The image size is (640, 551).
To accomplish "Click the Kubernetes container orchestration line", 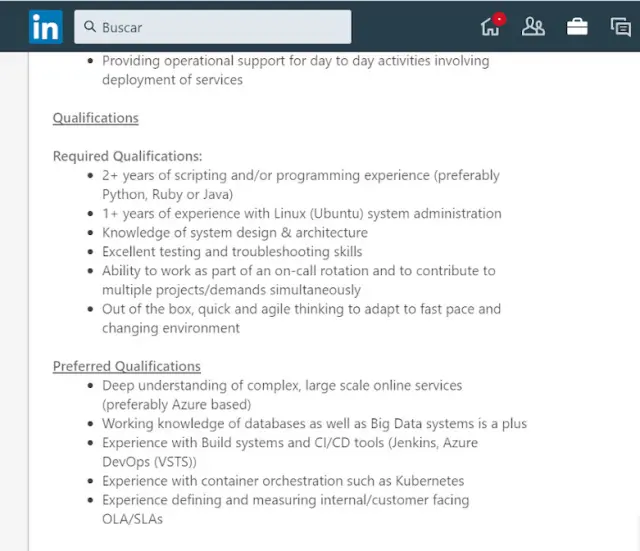I will click(x=283, y=480).
